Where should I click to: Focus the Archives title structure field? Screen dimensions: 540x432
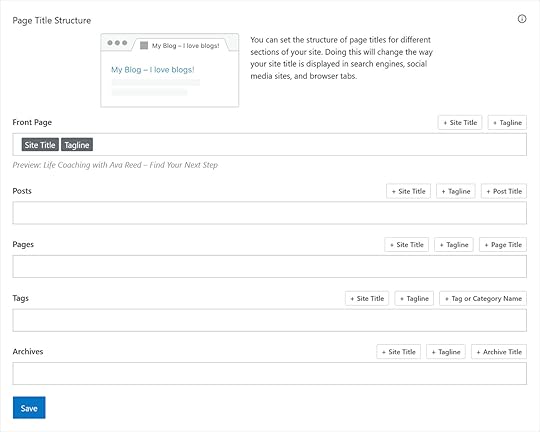coord(270,373)
